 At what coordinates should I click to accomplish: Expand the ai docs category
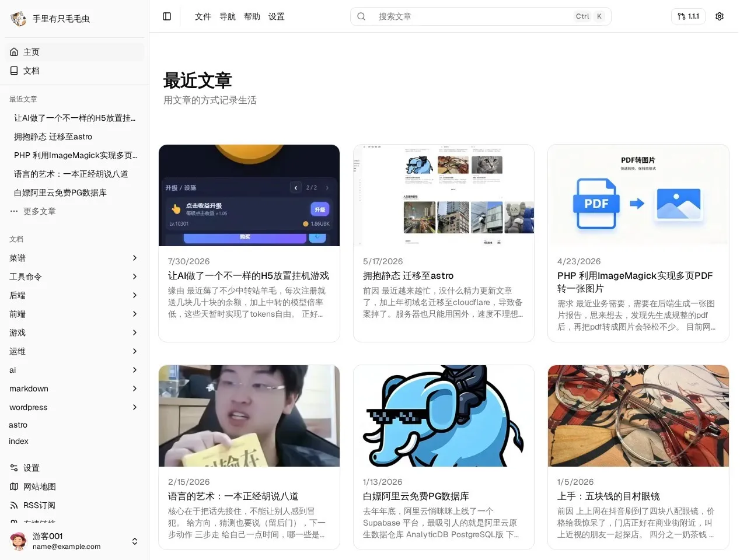74,370
